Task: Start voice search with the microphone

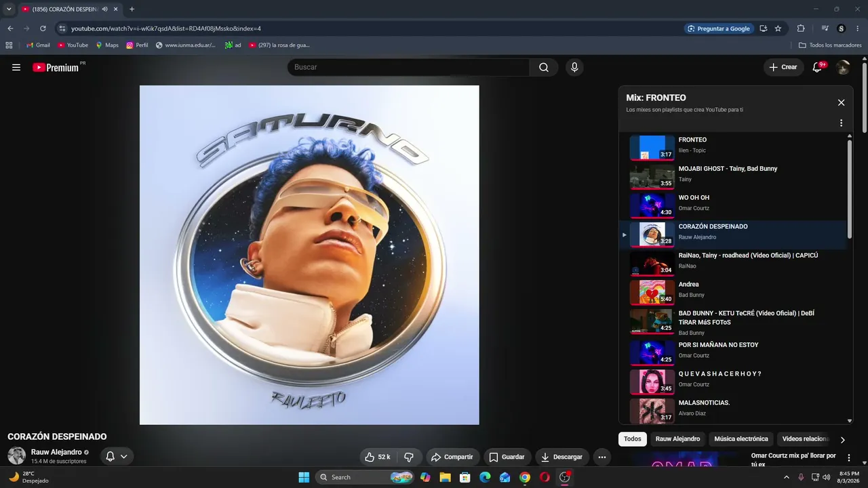Action: tap(574, 67)
